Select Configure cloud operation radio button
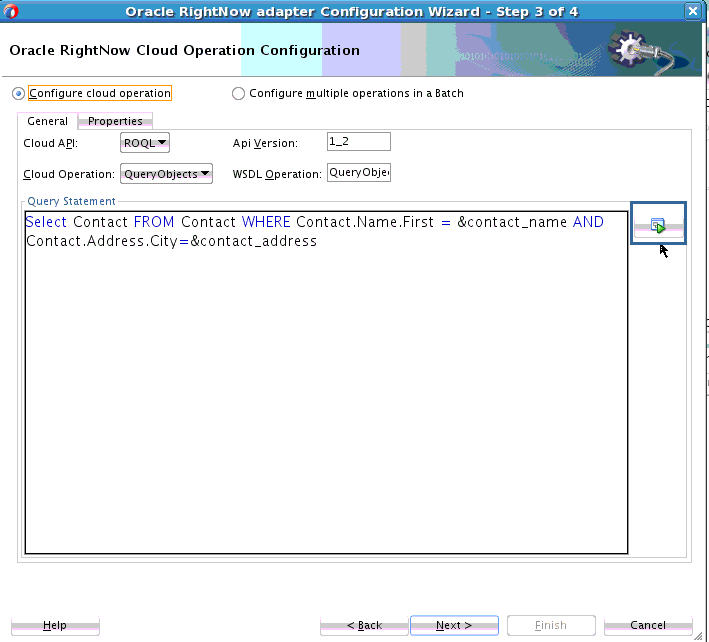The image size is (709, 642). (18, 94)
